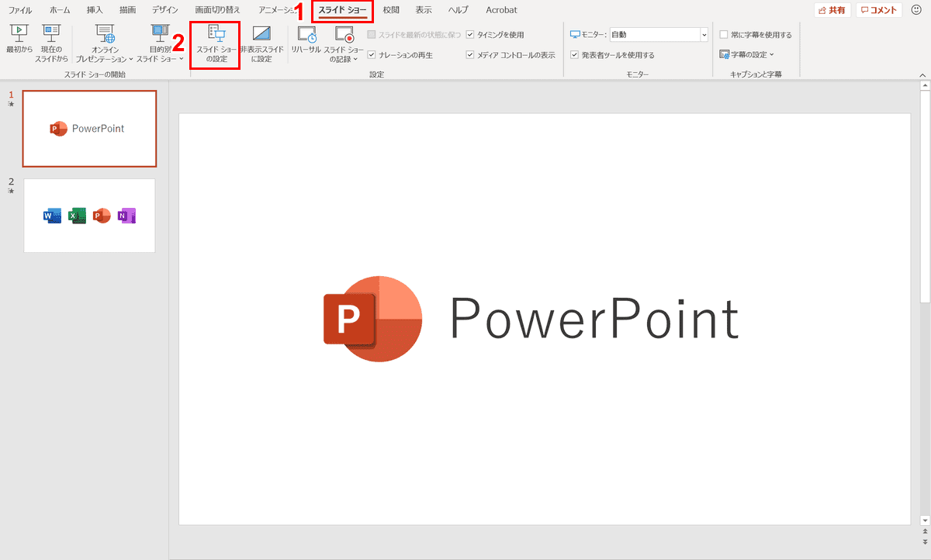Image resolution: width=931 pixels, height=560 pixels.
Task: Switch to the Acrobat tab
Action: click(x=501, y=10)
